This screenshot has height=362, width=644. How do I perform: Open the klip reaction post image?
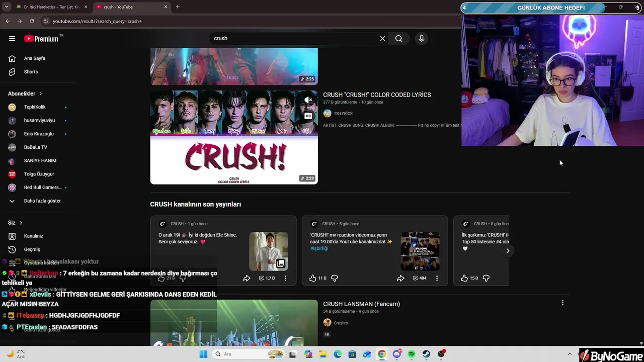click(420, 251)
